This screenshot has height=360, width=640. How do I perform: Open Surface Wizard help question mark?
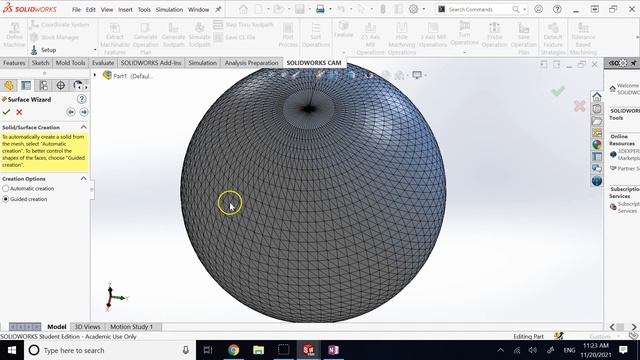click(82, 99)
